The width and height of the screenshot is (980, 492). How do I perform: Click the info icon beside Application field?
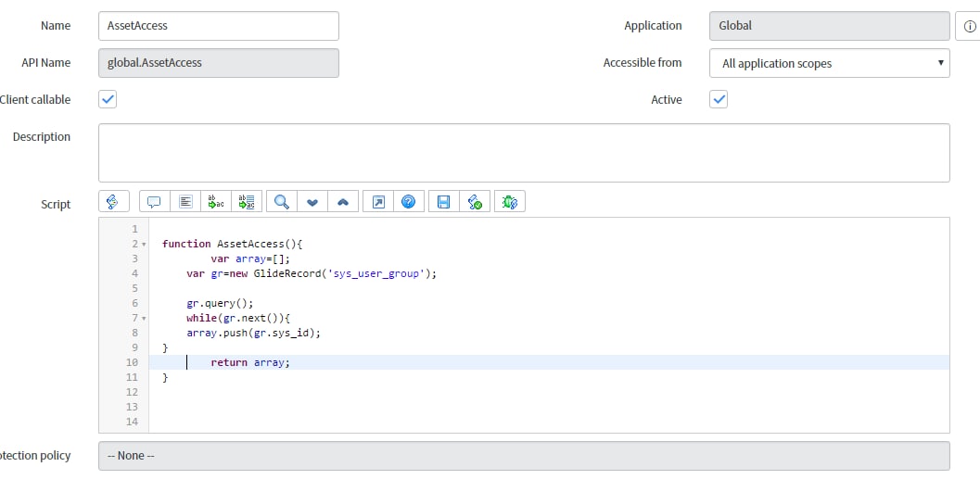pos(970,26)
